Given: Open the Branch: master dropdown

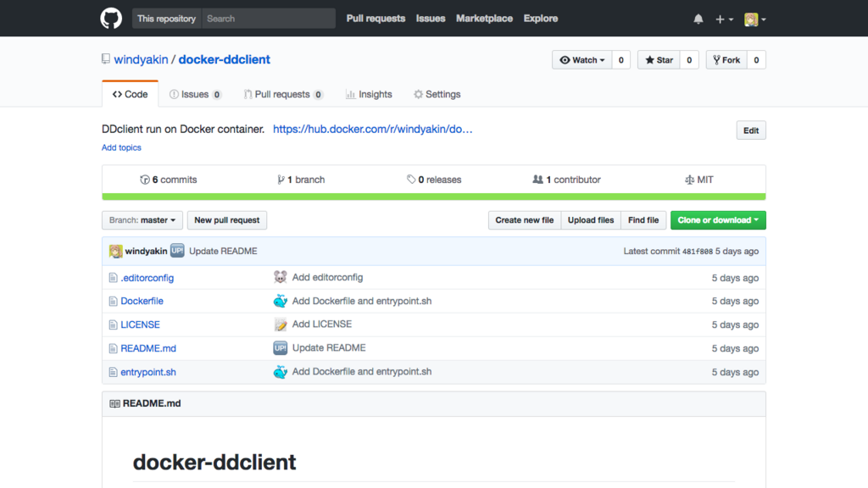Looking at the screenshot, I should tap(142, 220).
